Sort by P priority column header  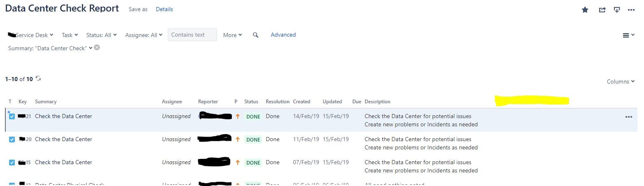click(236, 102)
